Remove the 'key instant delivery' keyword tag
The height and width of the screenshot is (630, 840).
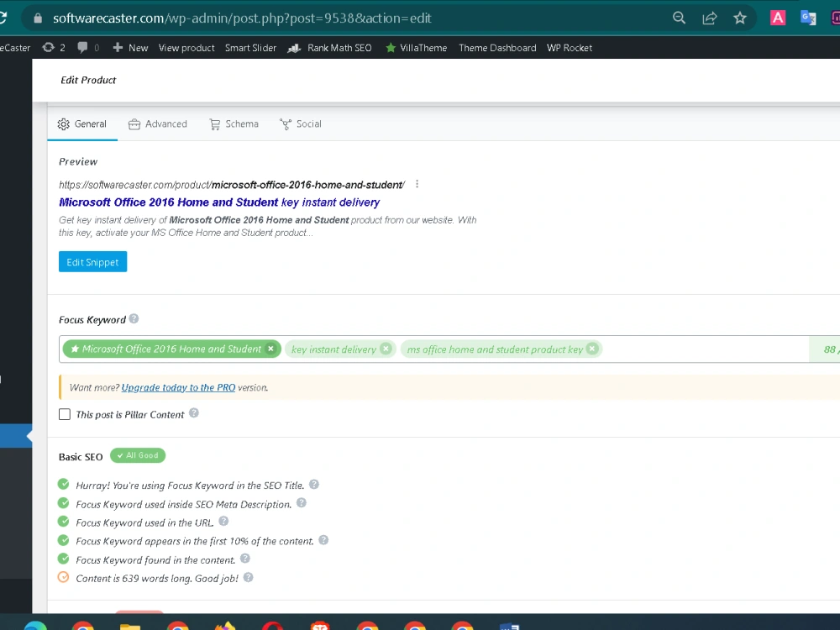386,349
